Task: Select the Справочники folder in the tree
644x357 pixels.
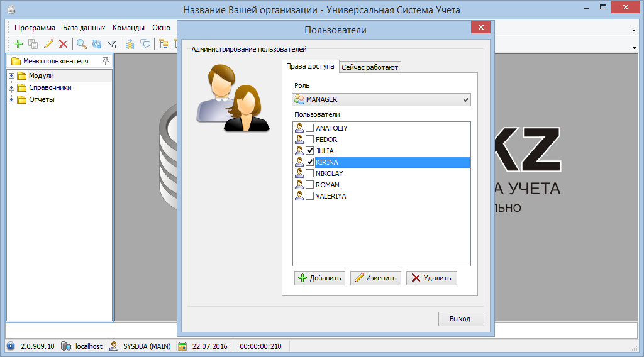Action: [x=50, y=88]
